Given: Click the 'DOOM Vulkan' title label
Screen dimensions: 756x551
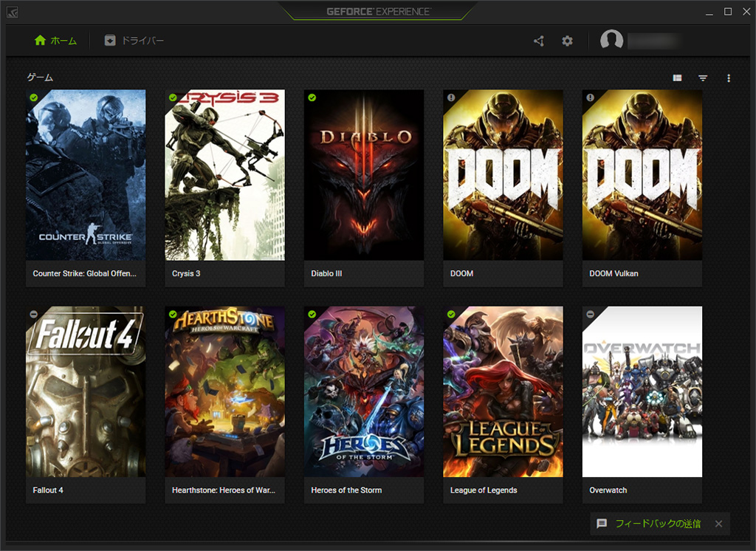Looking at the screenshot, I should (x=614, y=273).
